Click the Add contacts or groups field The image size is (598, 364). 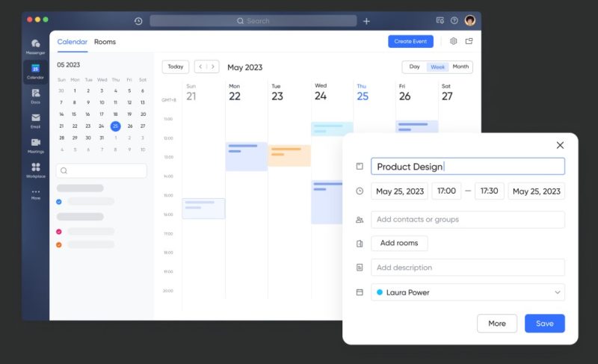tap(468, 220)
